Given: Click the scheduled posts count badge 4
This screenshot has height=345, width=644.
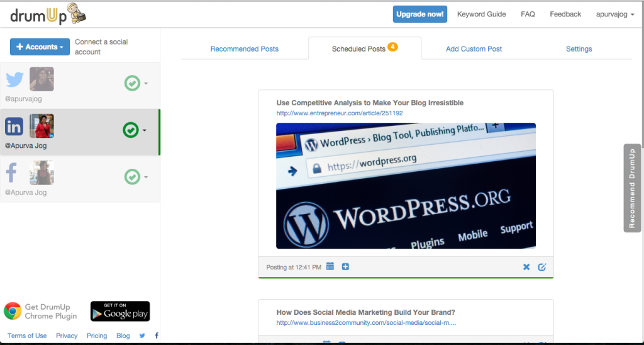Looking at the screenshot, I should [392, 47].
